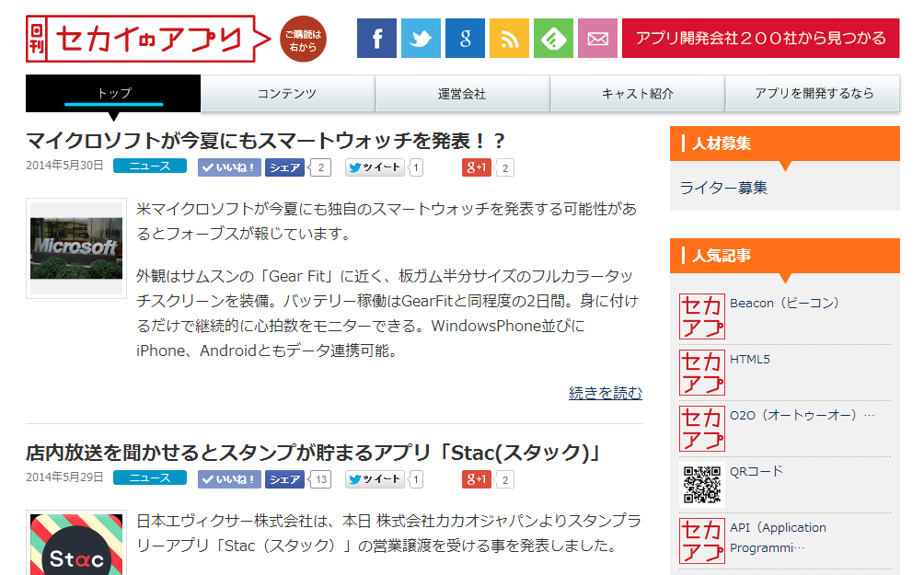
Task: Like the Stac article
Action: pos(229,479)
